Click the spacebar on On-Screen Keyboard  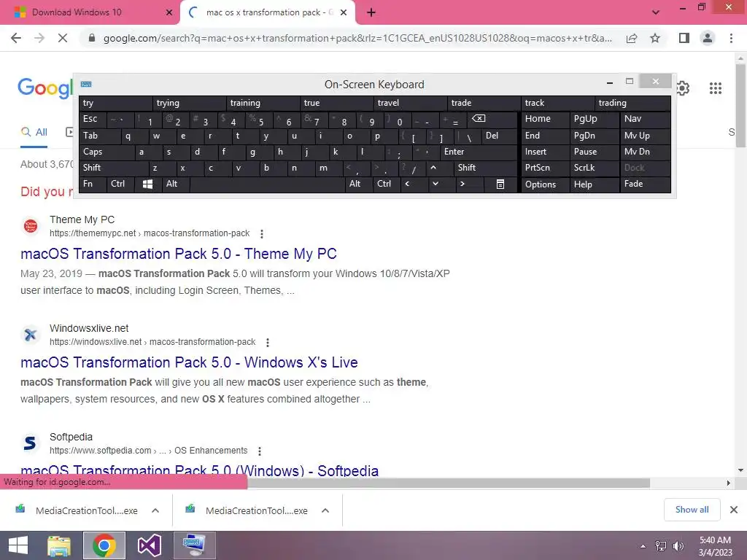click(x=267, y=184)
